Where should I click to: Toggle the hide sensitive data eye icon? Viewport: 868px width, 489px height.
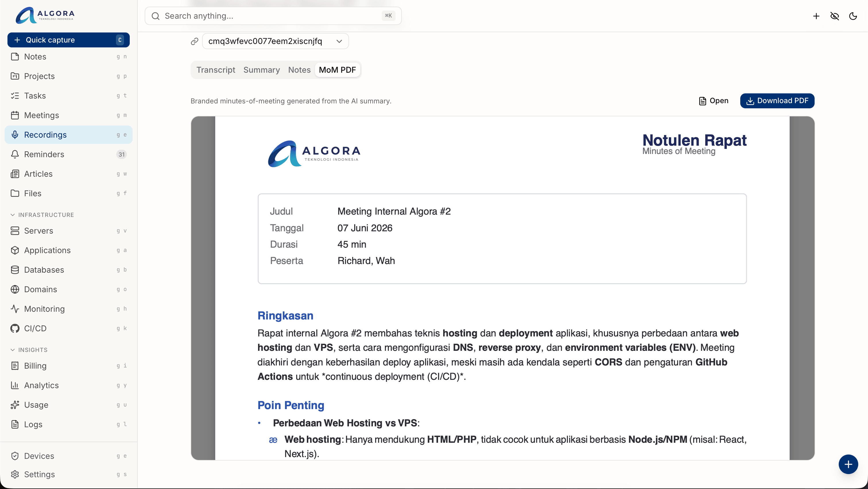(x=835, y=16)
